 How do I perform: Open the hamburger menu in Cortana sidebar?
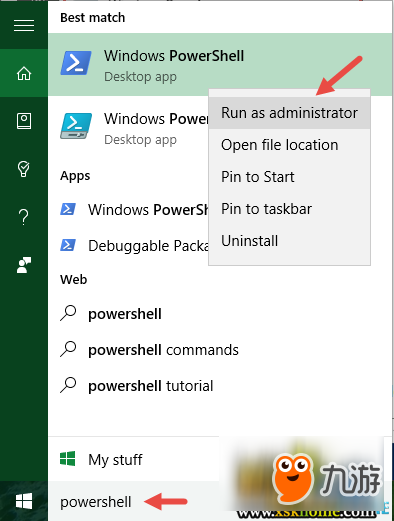pyautogui.click(x=24, y=26)
